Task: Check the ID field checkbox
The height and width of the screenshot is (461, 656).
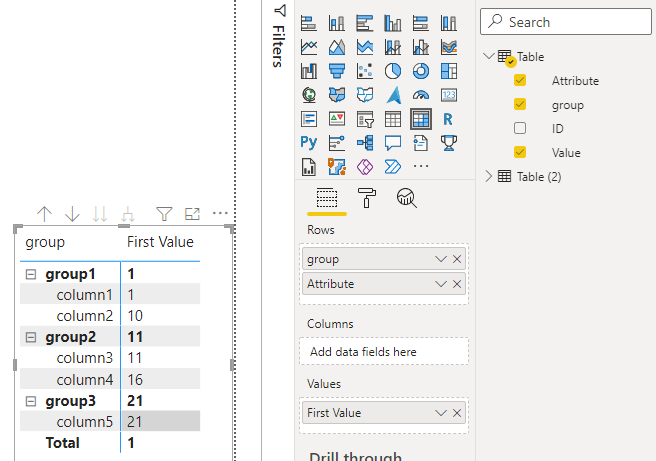Action: [520, 128]
